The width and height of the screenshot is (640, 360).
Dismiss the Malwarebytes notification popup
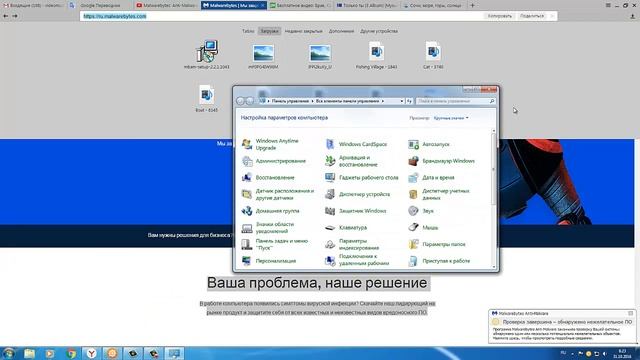[x=631, y=313]
